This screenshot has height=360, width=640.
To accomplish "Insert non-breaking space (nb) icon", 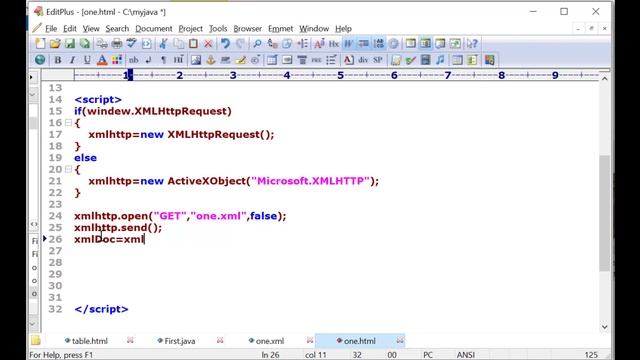I will [x=133, y=60].
